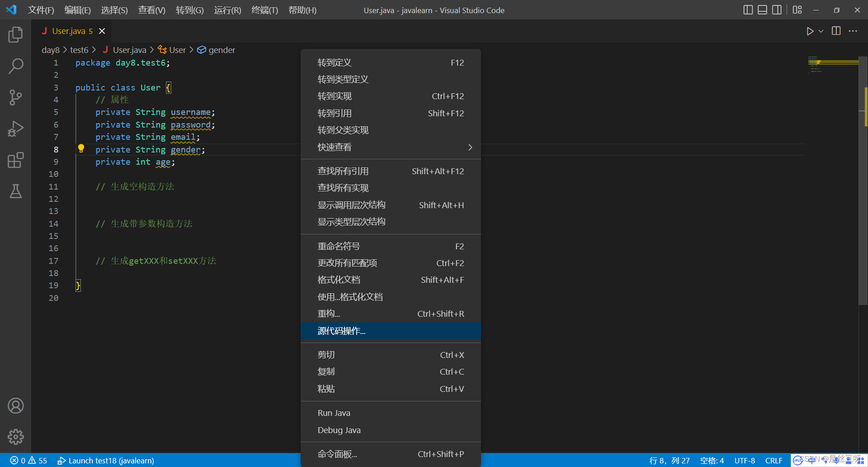Image resolution: width=868 pixels, height=467 pixels.
Task: Click Launch test18 (javalearn) in status bar
Action: pos(105,460)
